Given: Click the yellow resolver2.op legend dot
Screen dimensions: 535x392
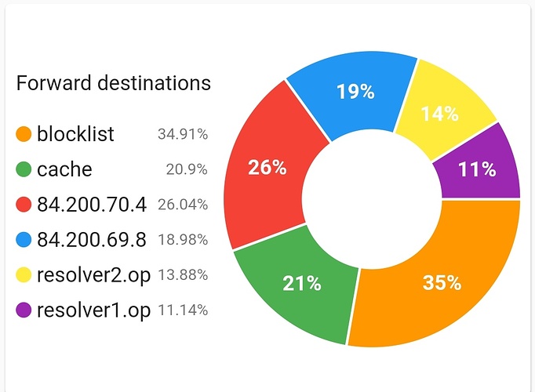Looking at the screenshot, I should pos(24,275).
